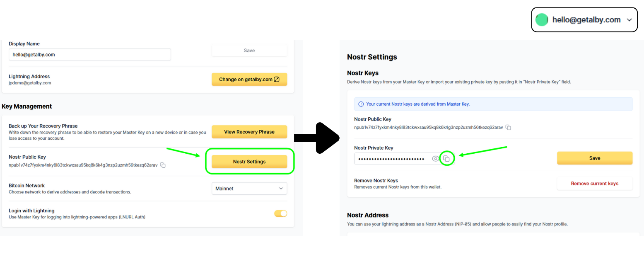
Task: Click external link icon on Change button
Action: click(277, 80)
